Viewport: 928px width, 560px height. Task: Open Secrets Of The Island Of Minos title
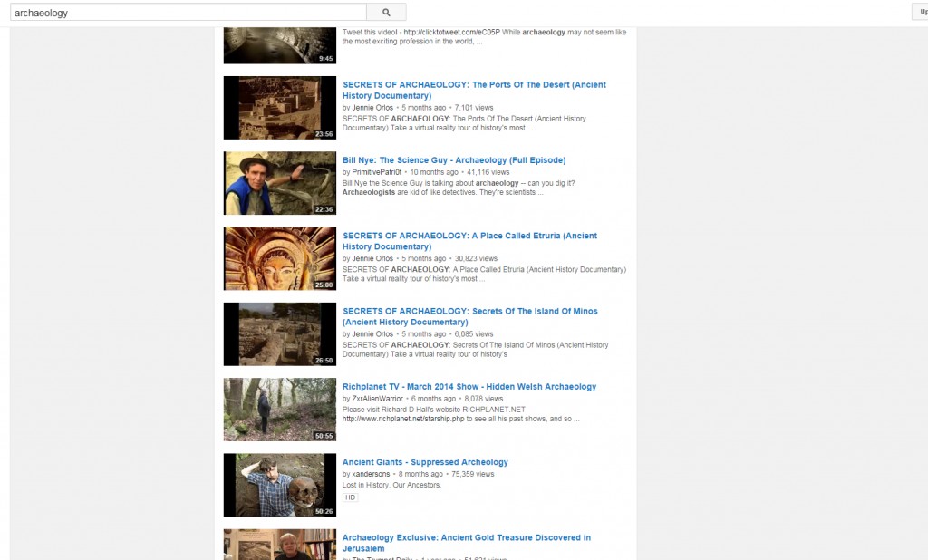coord(470,317)
